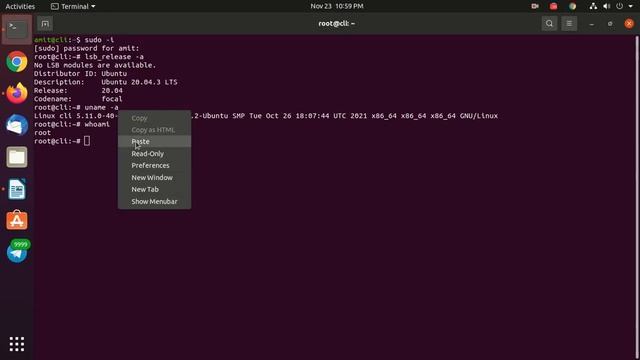Click the red tray indicator icon

[553, 6]
